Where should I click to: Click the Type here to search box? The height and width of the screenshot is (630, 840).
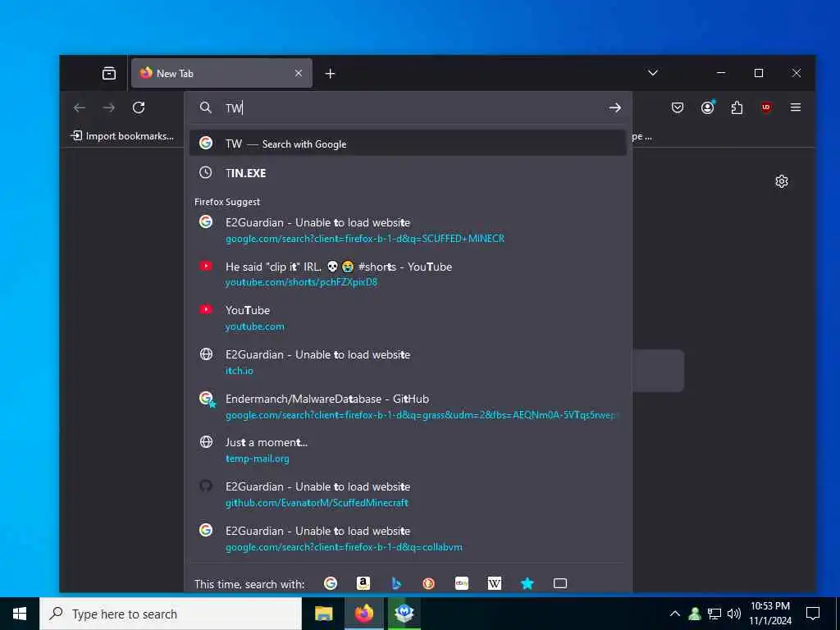(171, 614)
